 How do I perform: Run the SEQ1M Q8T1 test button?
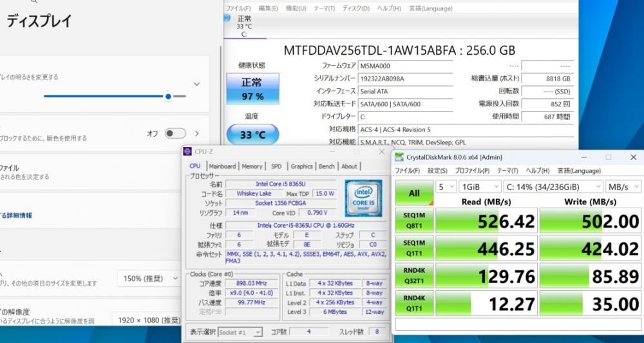click(x=414, y=220)
